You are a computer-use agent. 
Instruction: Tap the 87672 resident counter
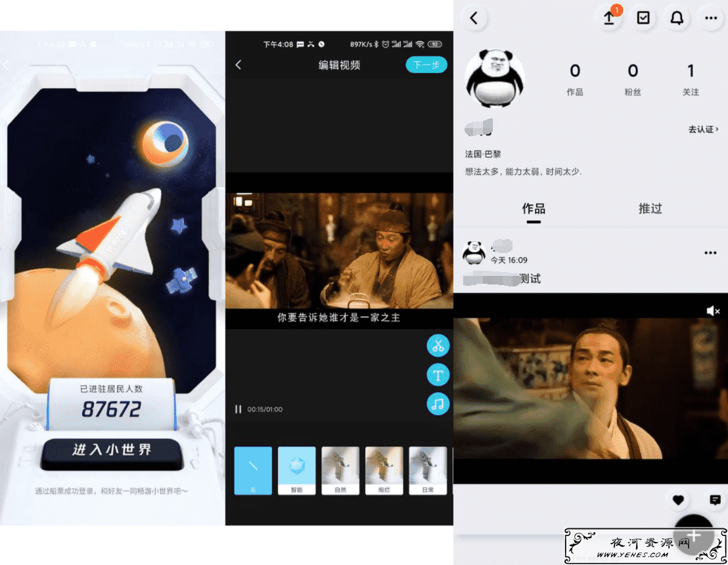point(112,409)
